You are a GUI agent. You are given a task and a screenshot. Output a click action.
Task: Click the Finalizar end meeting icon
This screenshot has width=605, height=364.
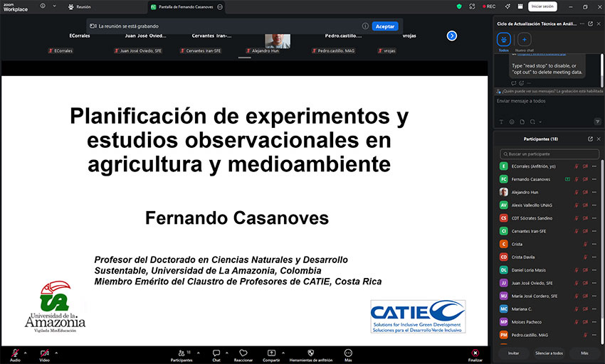point(475,353)
